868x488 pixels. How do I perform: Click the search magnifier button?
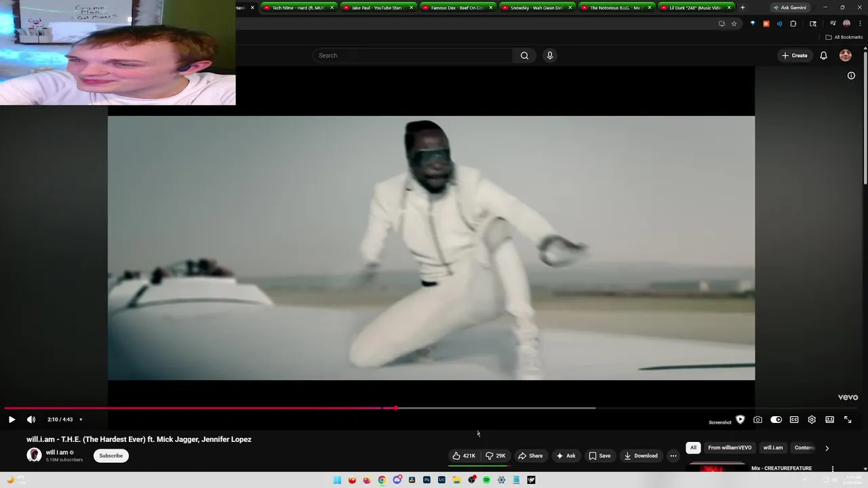(524, 56)
